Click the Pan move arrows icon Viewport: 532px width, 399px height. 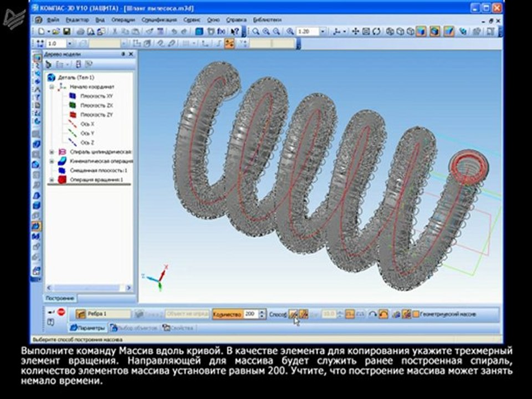pos(355,32)
